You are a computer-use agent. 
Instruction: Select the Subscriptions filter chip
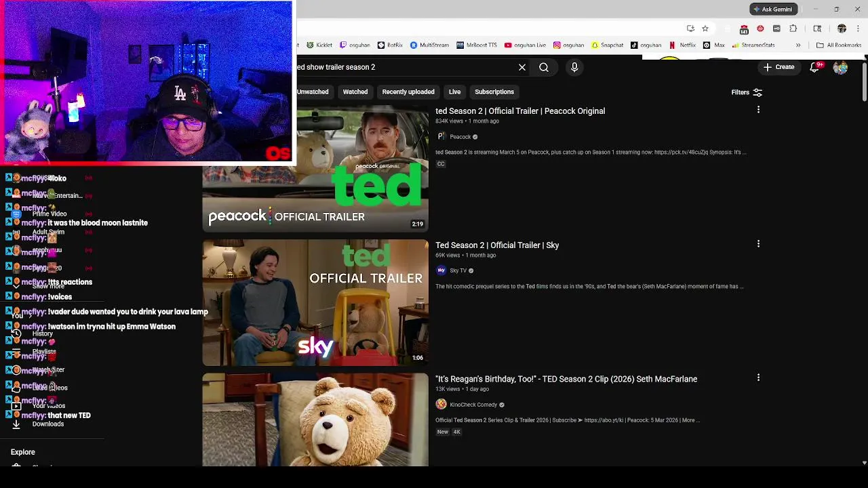494,91
